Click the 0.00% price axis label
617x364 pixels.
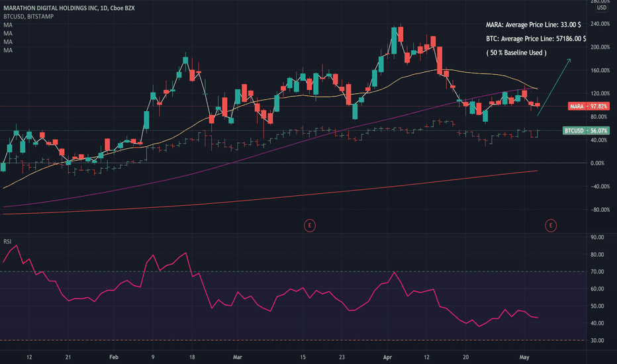click(x=598, y=163)
